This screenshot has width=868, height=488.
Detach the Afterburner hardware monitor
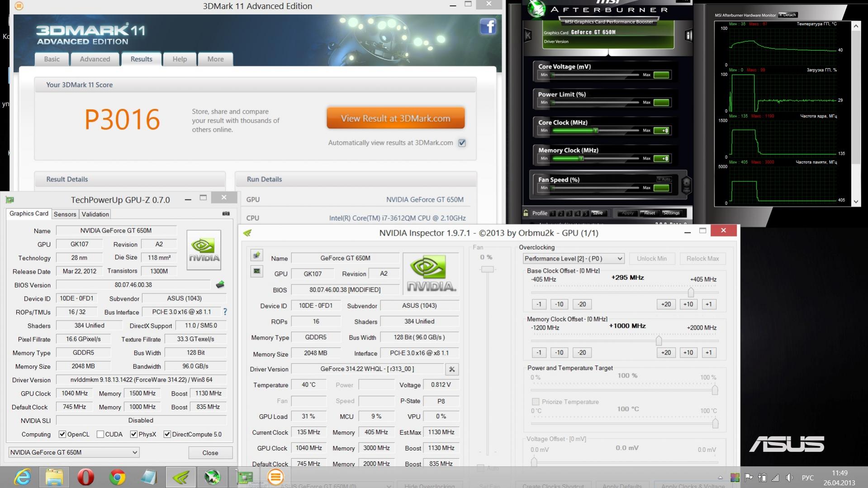click(787, 15)
